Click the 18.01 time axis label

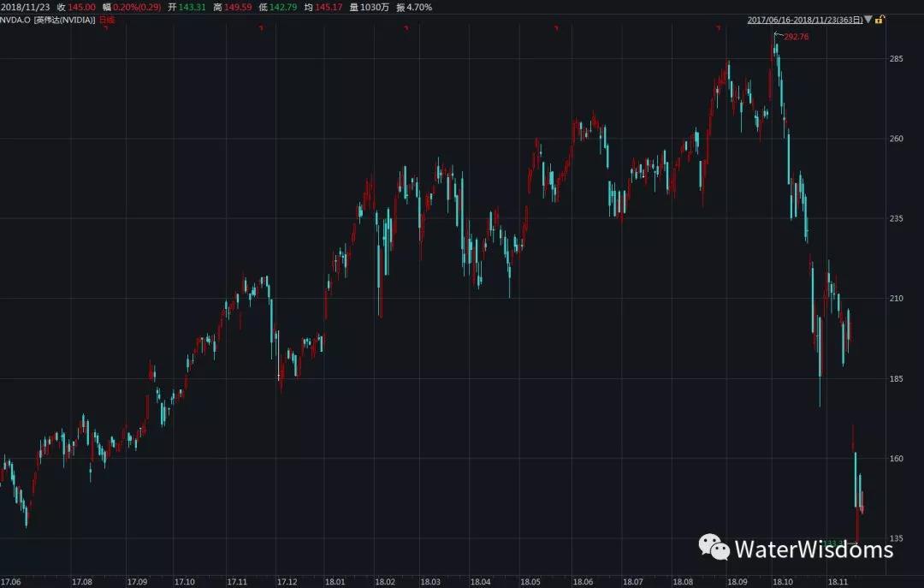[x=335, y=582]
